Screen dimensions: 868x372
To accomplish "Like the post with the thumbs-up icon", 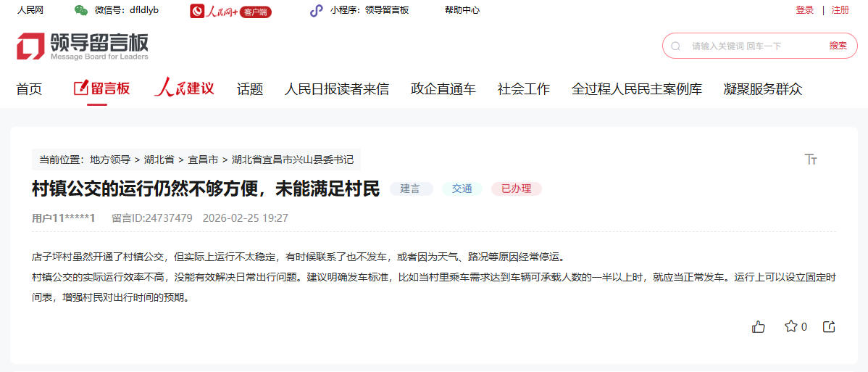I will [x=759, y=327].
